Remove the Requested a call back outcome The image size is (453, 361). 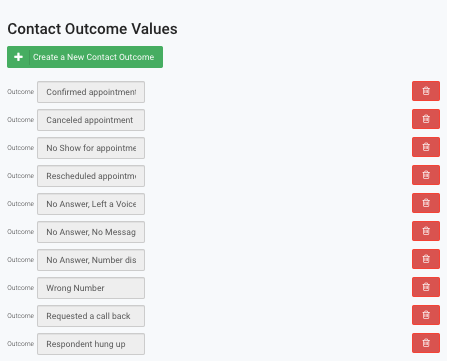pyautogui.click(x=426, y=315)
